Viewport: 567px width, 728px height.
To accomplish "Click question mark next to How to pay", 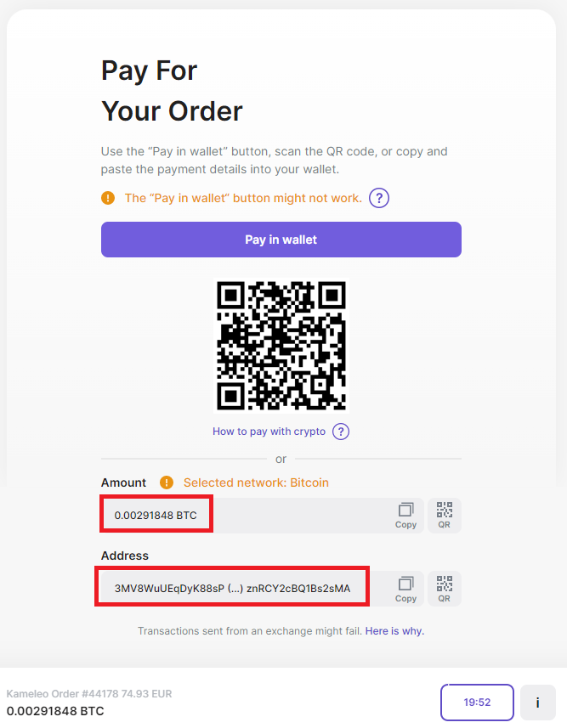I will (341, 432).
